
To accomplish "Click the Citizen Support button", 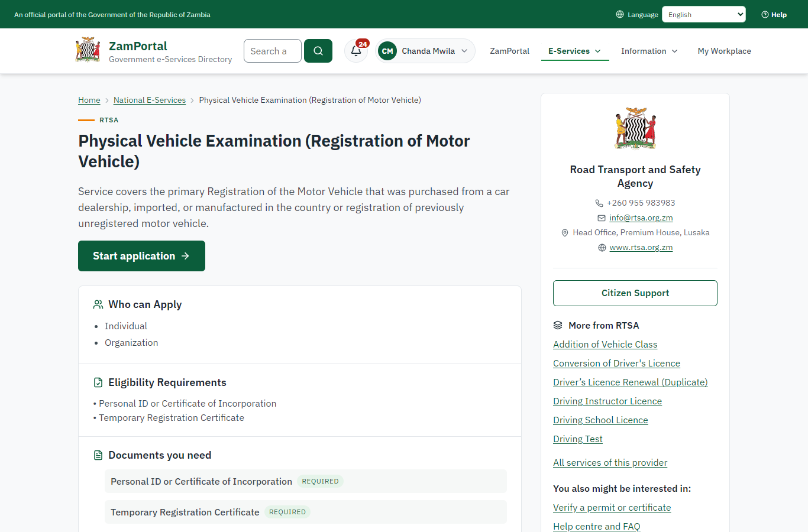I will 635,293.
